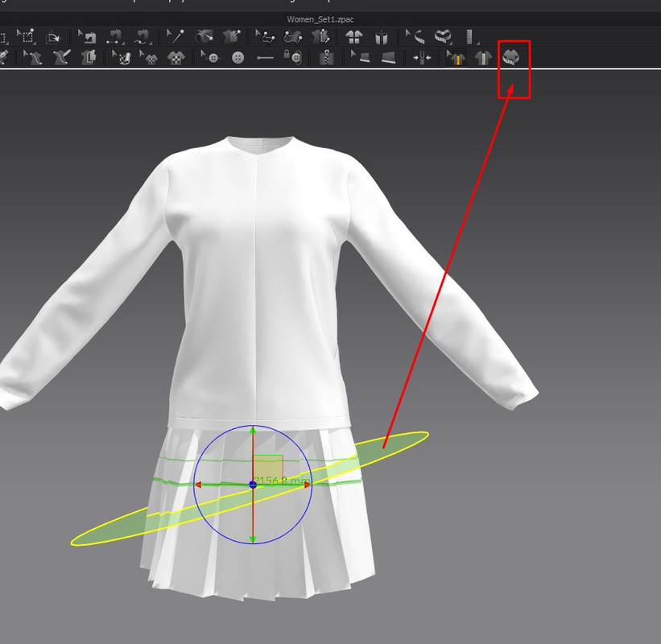Click the 2156.8 mm measurement label
This screenshot has width=661, height=644.
pos(283,481)
